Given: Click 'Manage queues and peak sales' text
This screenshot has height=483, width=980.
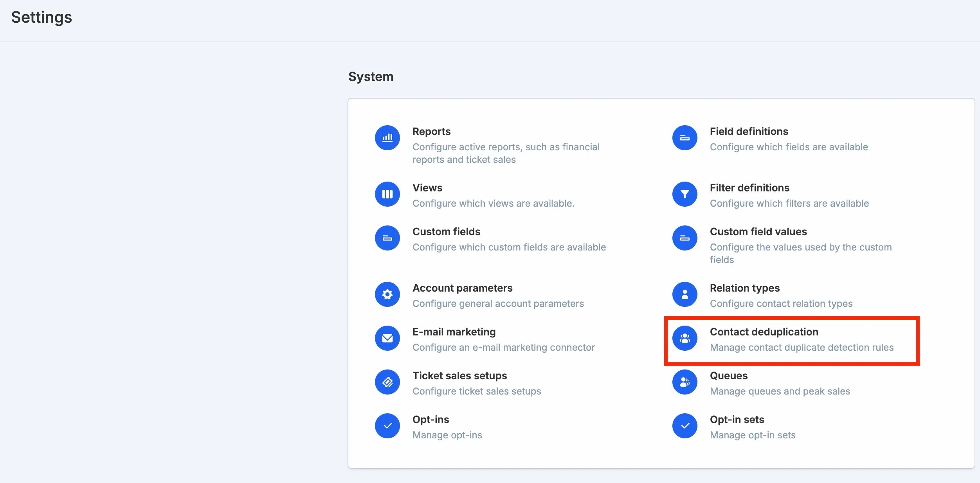Looking at the screenshot, I should pos(780,391).
